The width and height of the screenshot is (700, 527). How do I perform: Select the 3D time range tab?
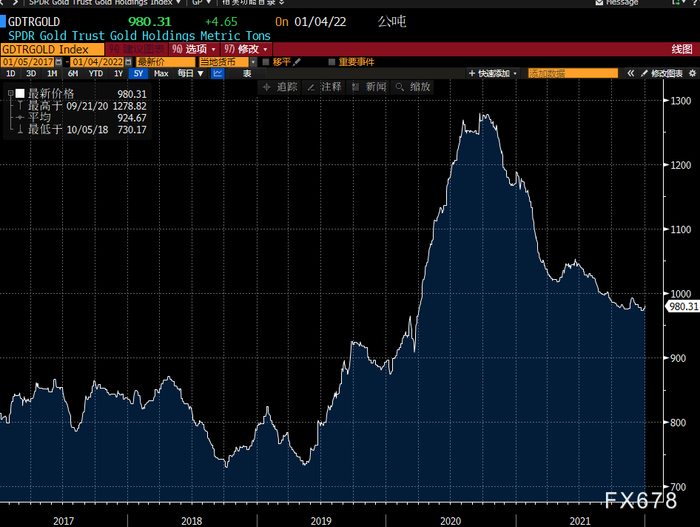[31, 73]
